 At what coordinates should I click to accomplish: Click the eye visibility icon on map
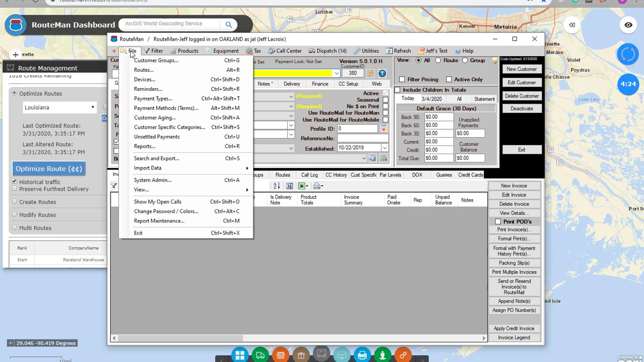tap(628, 25)
